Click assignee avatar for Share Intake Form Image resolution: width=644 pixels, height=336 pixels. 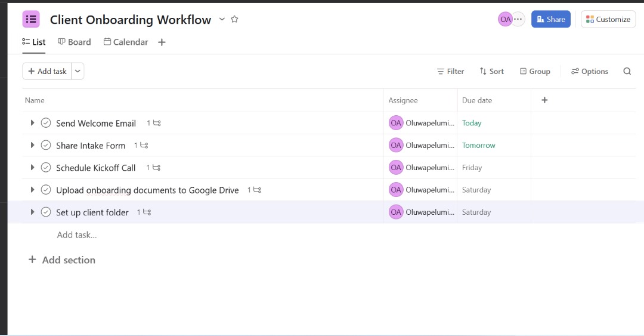[x=396, y=145]
